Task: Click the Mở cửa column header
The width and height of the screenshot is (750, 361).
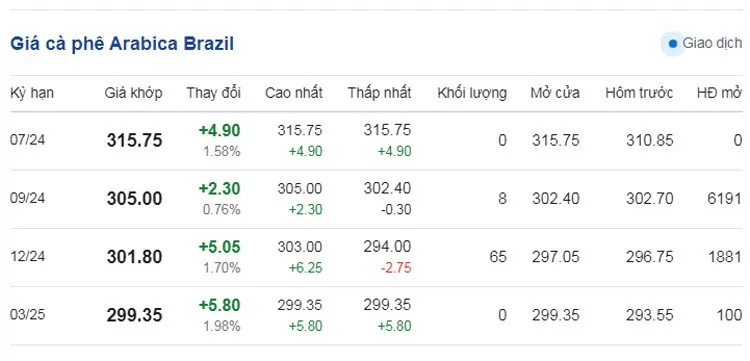Action: [555, 93]
